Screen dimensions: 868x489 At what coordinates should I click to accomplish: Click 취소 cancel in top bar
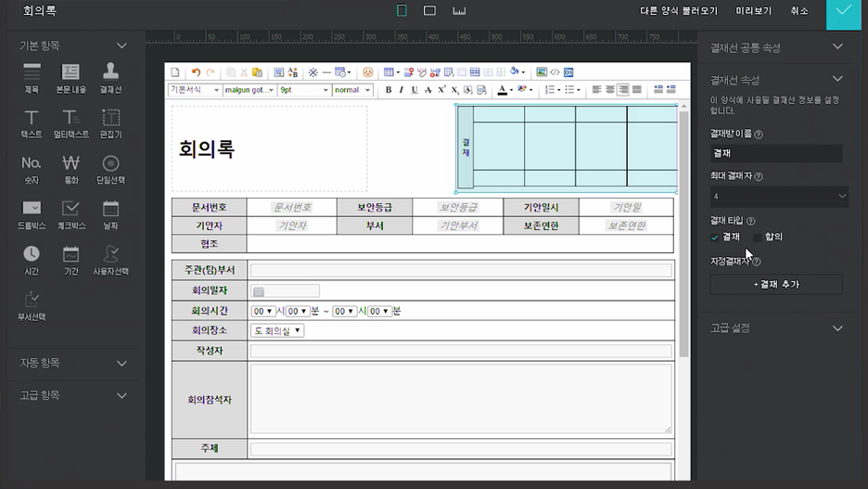click(798, 11)
